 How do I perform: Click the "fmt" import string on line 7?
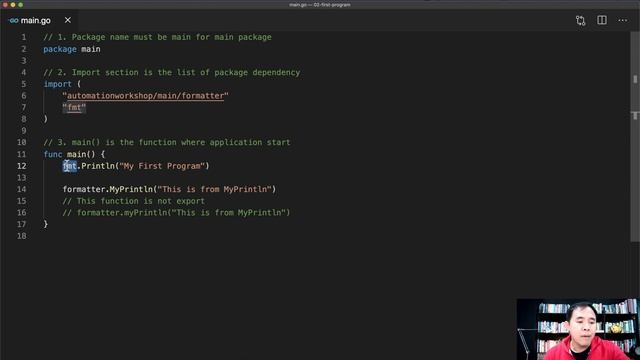coord(74,107)
